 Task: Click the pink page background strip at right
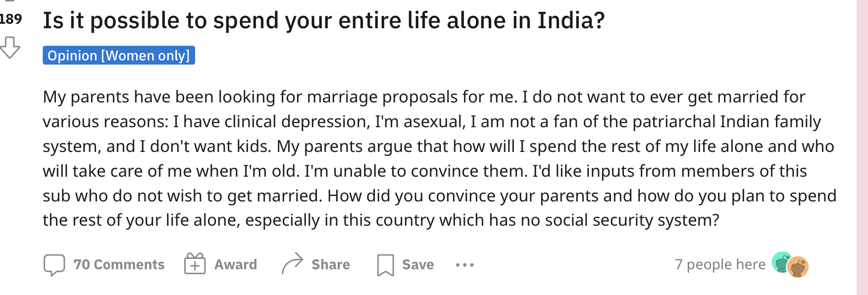862,147
